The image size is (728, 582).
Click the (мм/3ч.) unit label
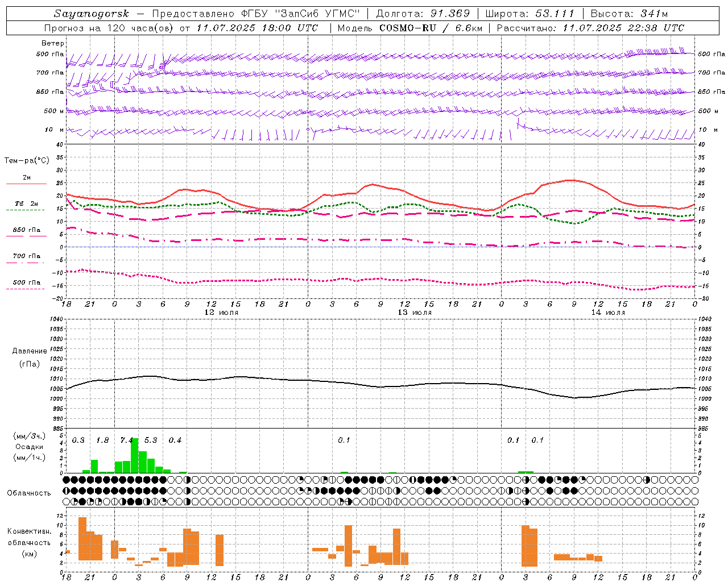tap(30, 436)
